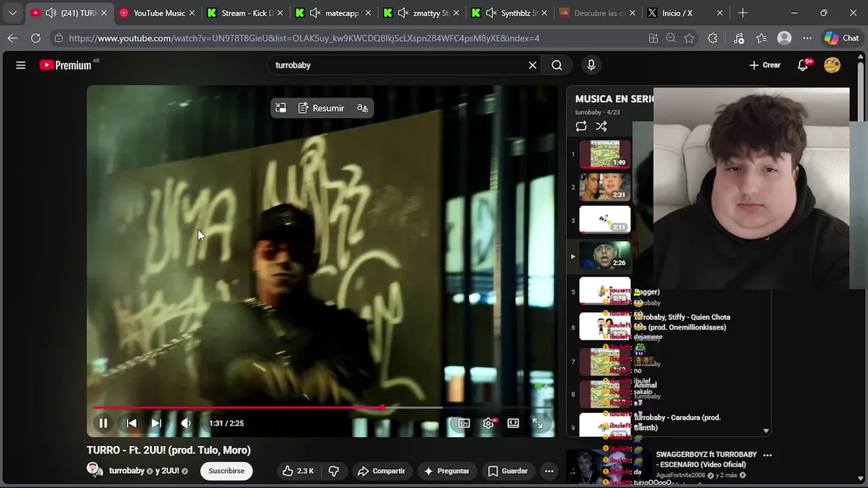Reload the current page
868x488 pixels.
35,39
